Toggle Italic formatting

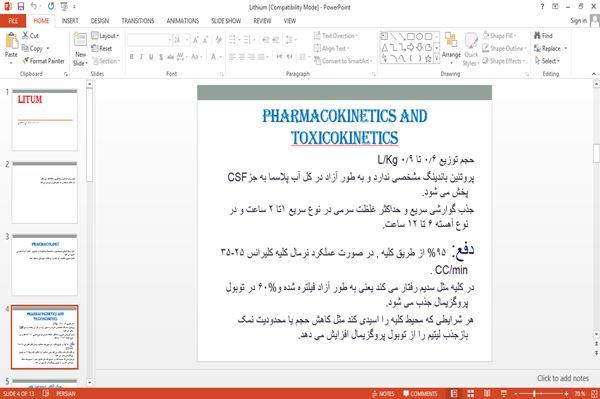pos(141,57)
